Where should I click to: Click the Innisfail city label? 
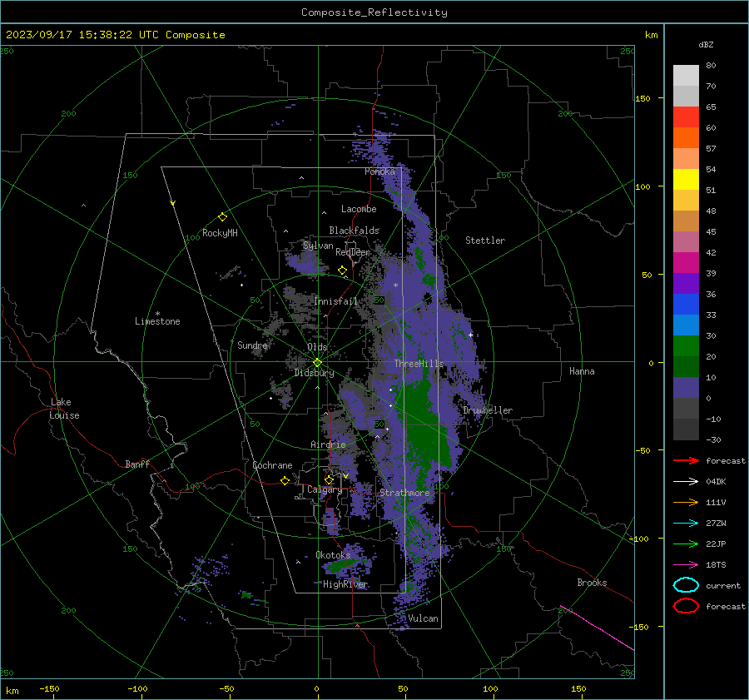(x=335, y=301)
